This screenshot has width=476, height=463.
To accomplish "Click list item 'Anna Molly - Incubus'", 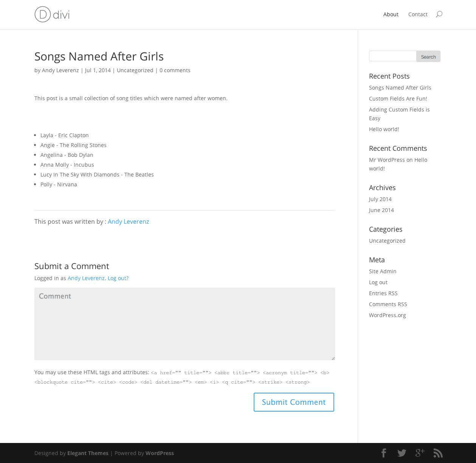I will pyautogui.click(x=67, y=165).
